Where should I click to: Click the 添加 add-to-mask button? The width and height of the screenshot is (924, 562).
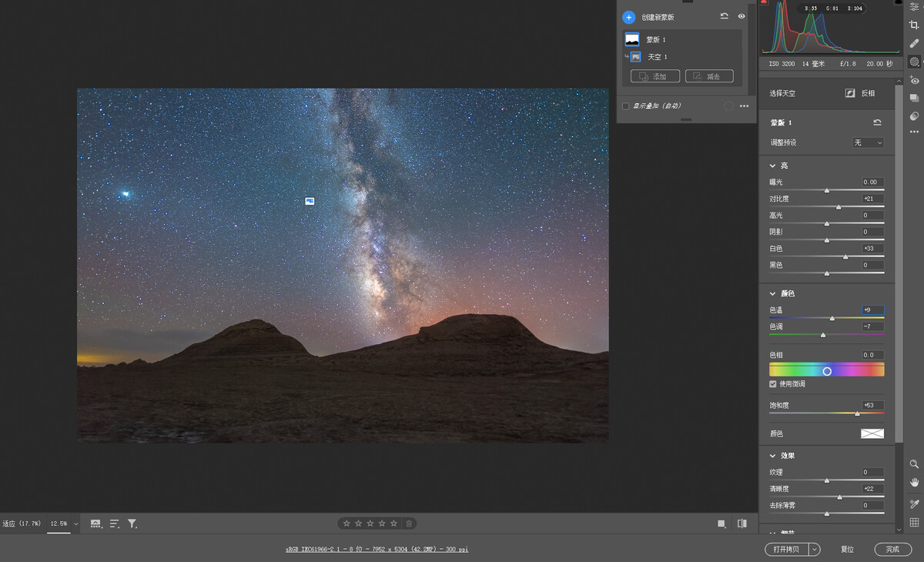point(655,76)
